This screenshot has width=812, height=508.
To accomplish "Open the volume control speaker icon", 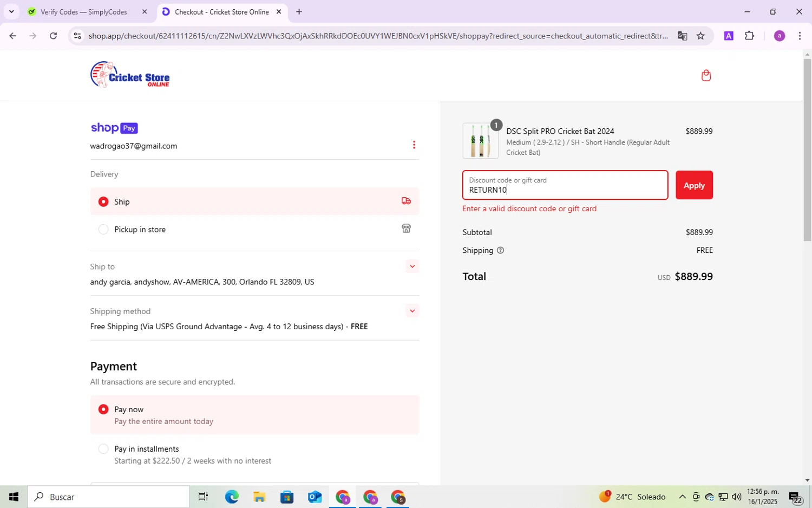I will click(x=736, y=497).
